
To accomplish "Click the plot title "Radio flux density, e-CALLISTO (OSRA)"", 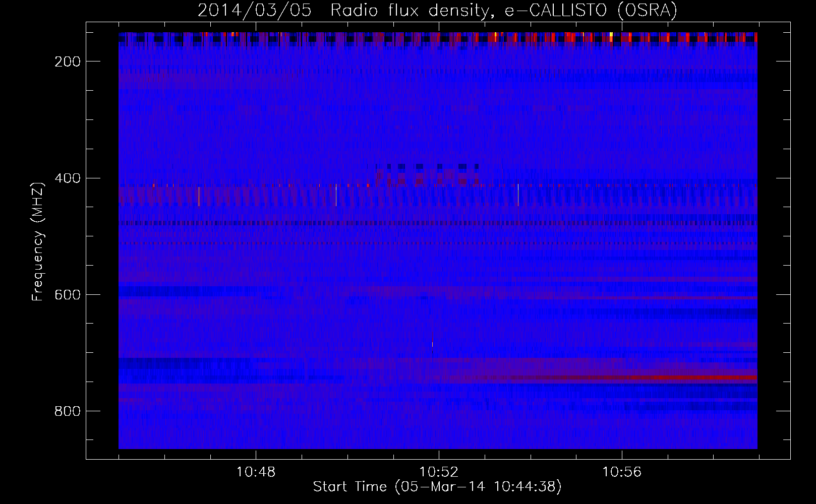I will point(504,11).
